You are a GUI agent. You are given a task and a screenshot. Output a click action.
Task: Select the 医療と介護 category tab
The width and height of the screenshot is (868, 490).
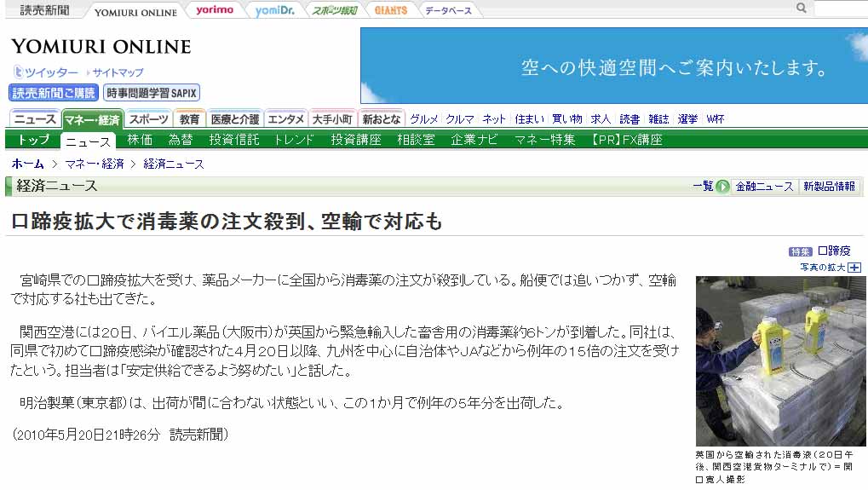point(234,119)
